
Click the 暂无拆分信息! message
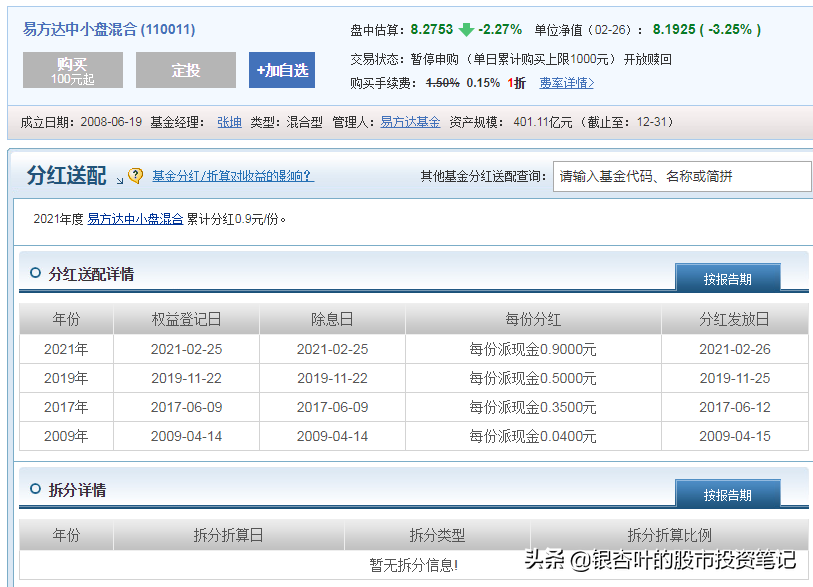[414, 565]
